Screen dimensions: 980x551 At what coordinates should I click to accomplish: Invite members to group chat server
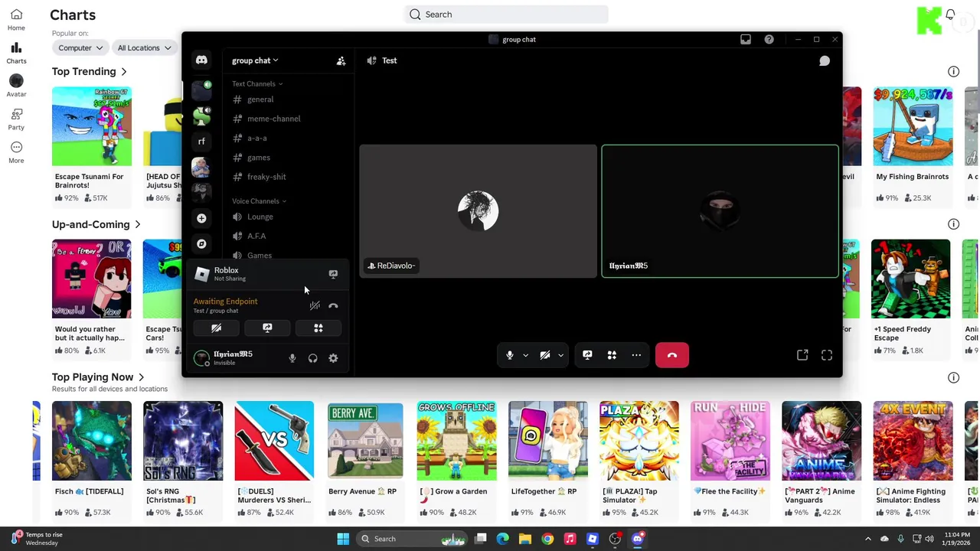point(341,60)
